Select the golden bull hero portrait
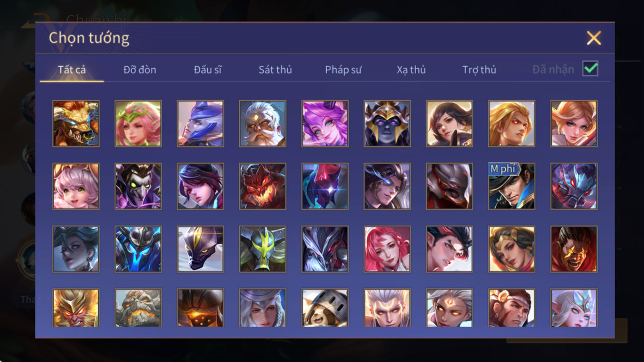The width and height of the screenshot is (644, 362). [76, 123]
